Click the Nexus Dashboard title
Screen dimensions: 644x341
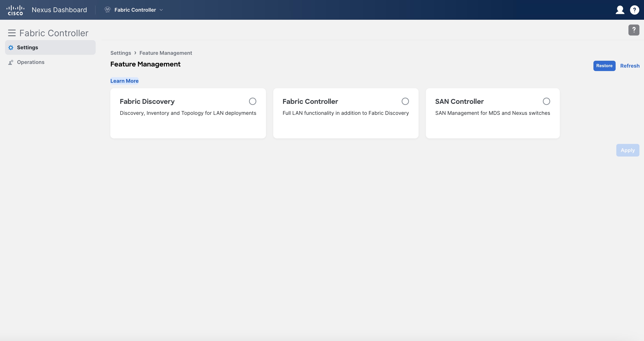click(59, 10)
